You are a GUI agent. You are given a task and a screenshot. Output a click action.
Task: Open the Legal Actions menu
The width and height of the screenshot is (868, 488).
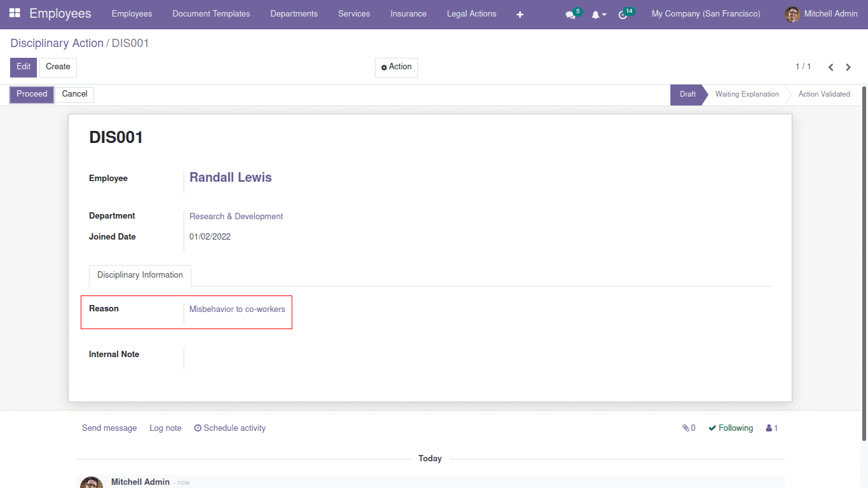point(471,13)
